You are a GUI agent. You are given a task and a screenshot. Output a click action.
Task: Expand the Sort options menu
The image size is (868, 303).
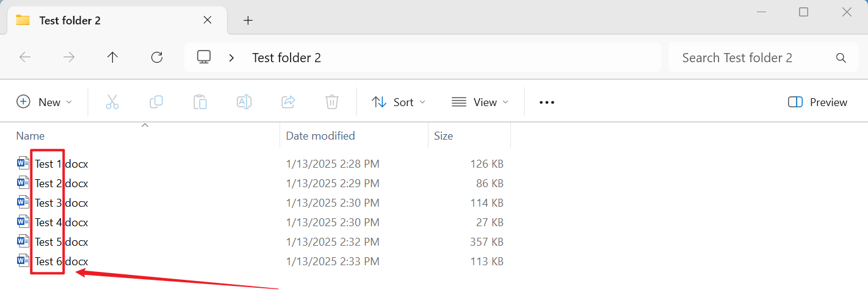[x=399, y=102]
